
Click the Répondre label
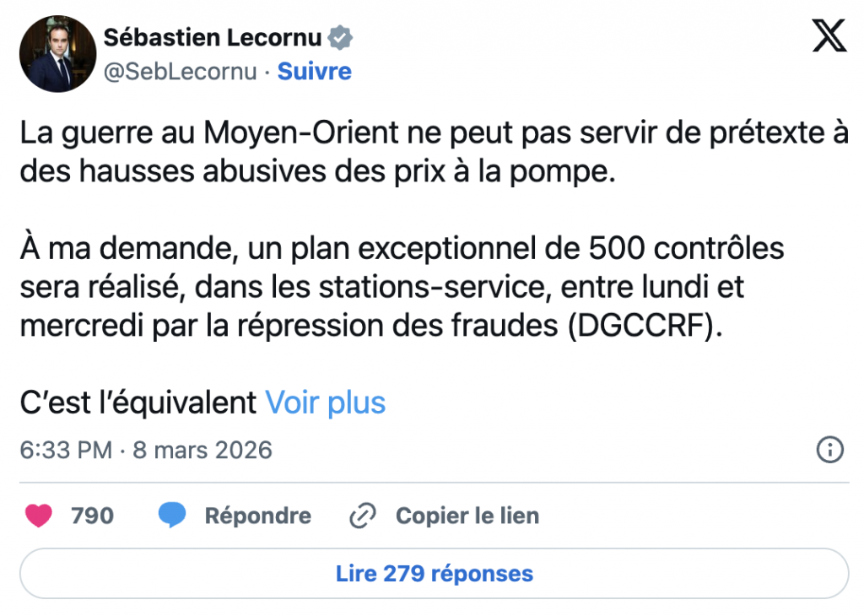click(x=257, y=516)
